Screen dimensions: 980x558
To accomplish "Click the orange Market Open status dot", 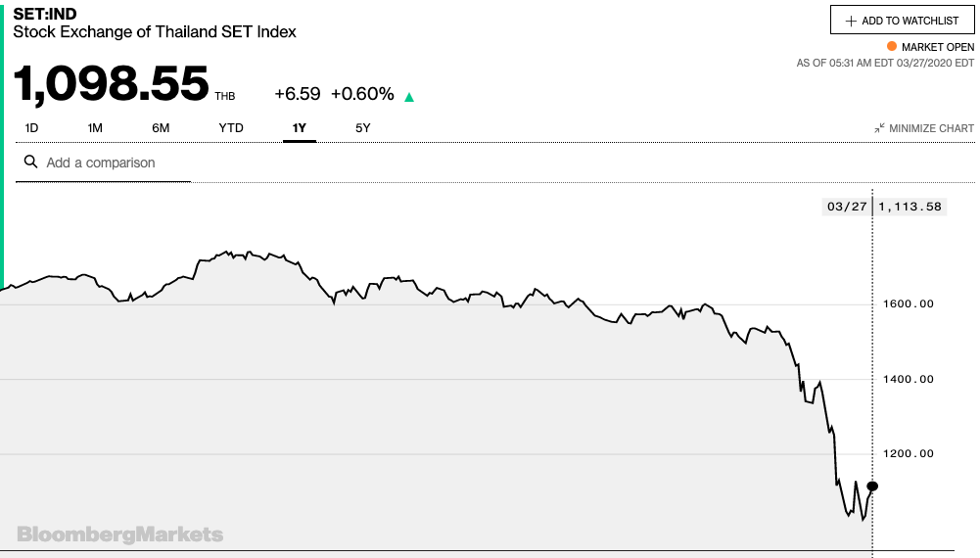I will click(892, 46).
